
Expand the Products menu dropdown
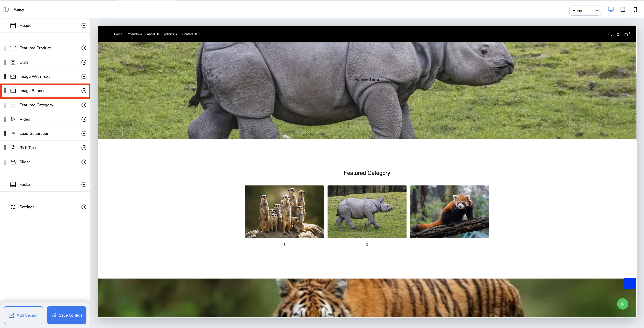point(134,34)
